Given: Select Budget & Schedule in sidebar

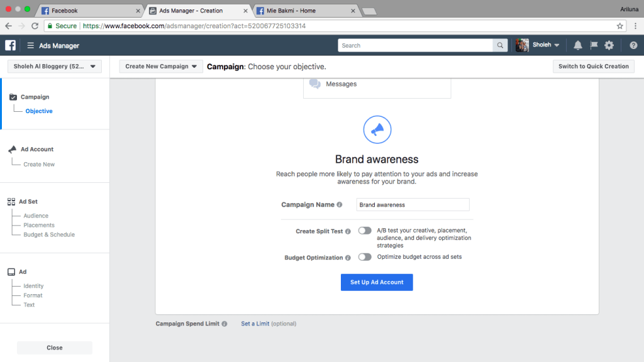Looking at the screenshot, I should click(x=49, y=235).
